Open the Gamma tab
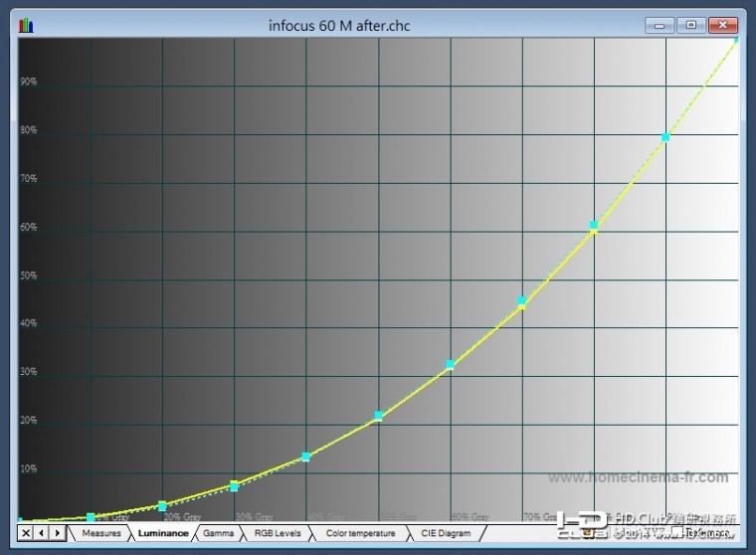This screenshot has height=555, width=756. click(219, 533)
